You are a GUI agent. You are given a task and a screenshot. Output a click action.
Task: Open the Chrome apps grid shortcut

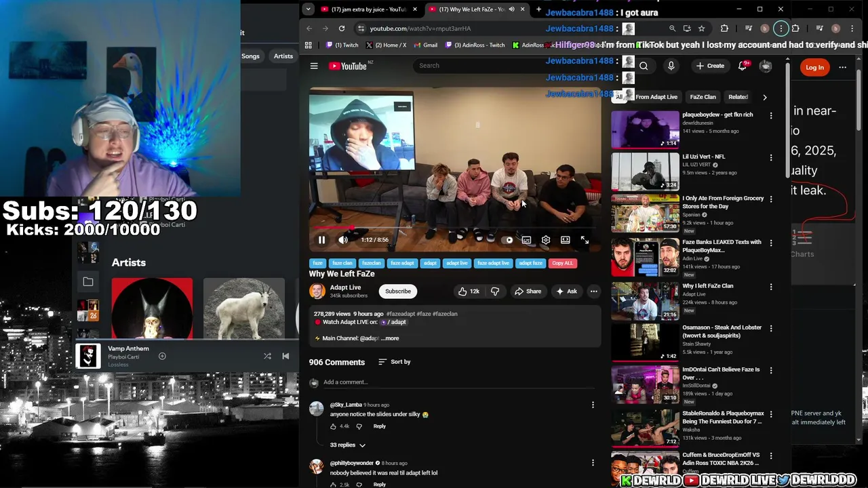coord(309,45)
